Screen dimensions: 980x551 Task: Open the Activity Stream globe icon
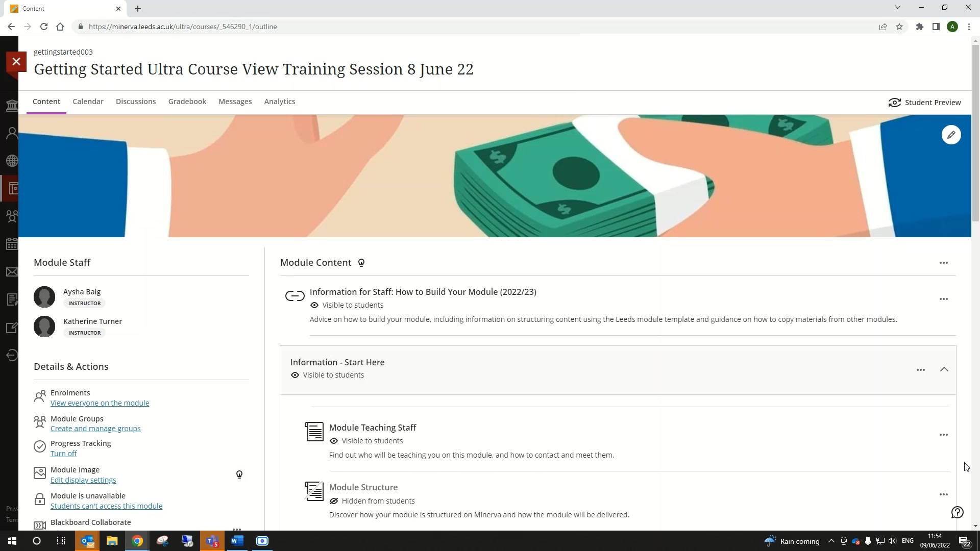[x=12, y=160]
